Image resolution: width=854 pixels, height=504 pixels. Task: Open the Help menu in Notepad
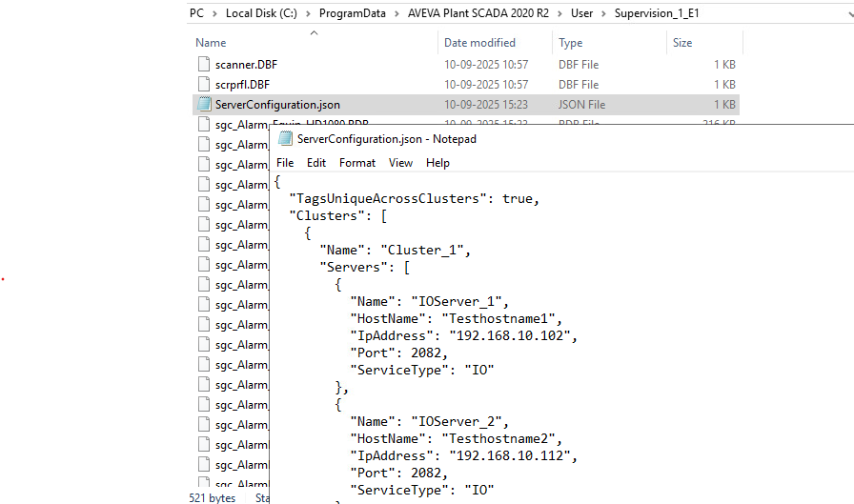[437, 163]
